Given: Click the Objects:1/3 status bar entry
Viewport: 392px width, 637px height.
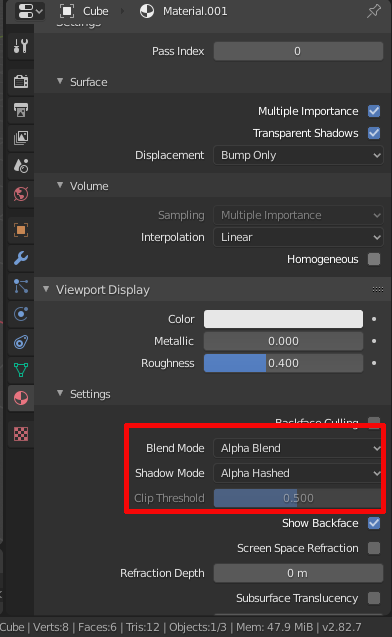Looking at the screenshot, I should click(198, 627).
